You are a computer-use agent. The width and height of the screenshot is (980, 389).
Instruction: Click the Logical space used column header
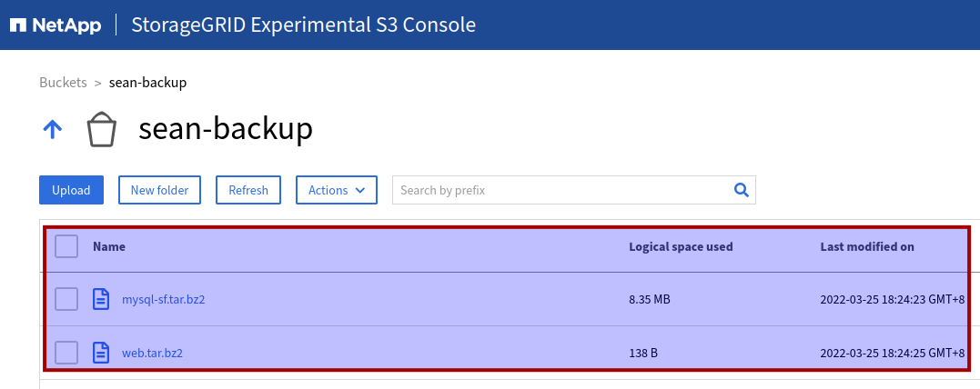pos(681,246)
